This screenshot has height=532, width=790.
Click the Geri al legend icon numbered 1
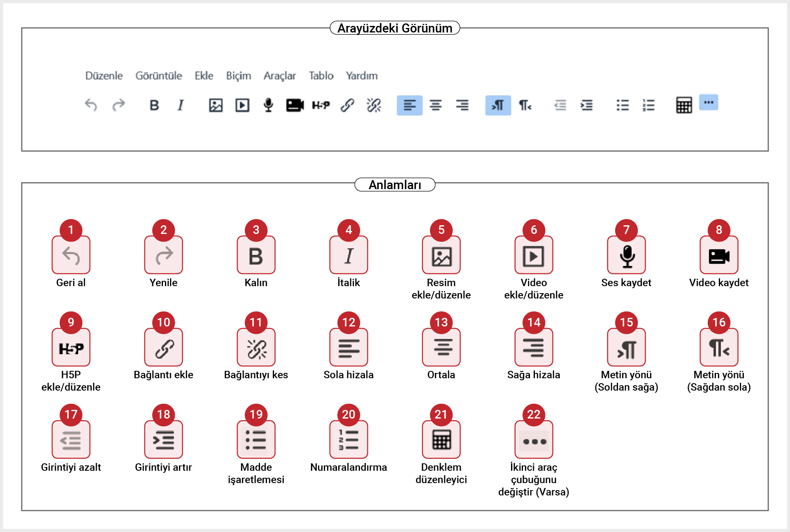tap(71, 255)
